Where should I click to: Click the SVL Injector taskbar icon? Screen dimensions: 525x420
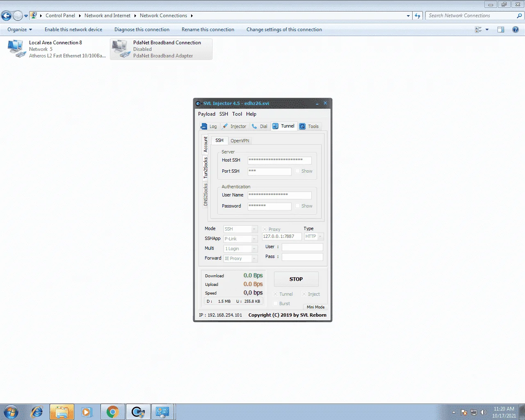pos(138,412)
